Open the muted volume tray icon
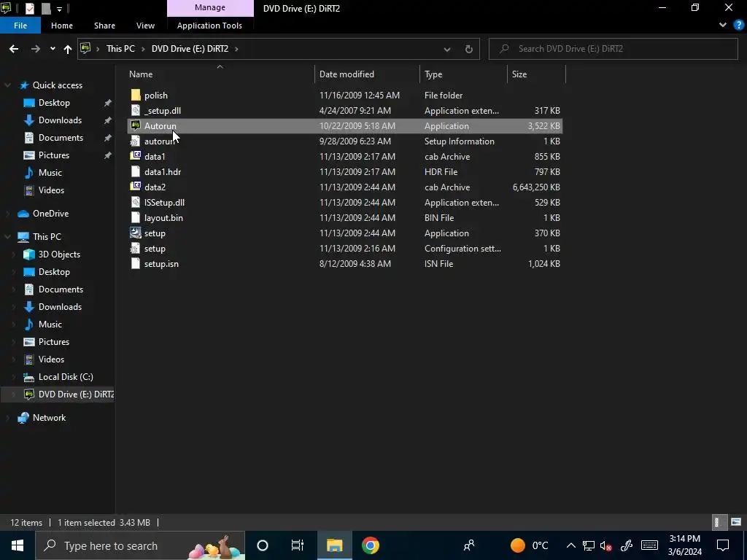This screenshot has height=560, width=747. [606, 545]
